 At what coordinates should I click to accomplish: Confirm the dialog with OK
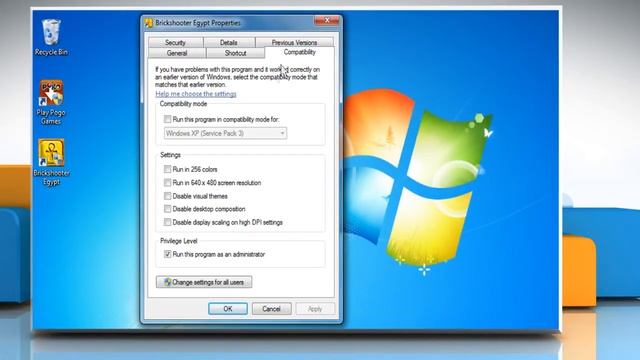click(228, 309)
